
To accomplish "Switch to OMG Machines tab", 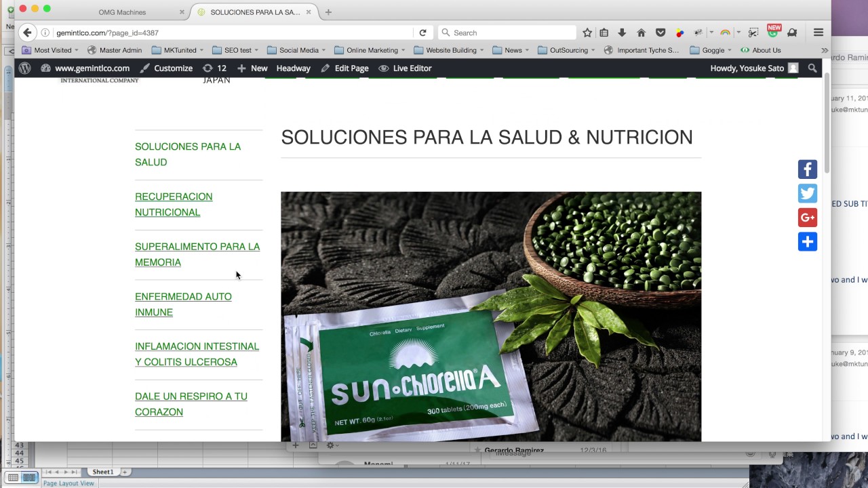I will click(x=122, y=12).
